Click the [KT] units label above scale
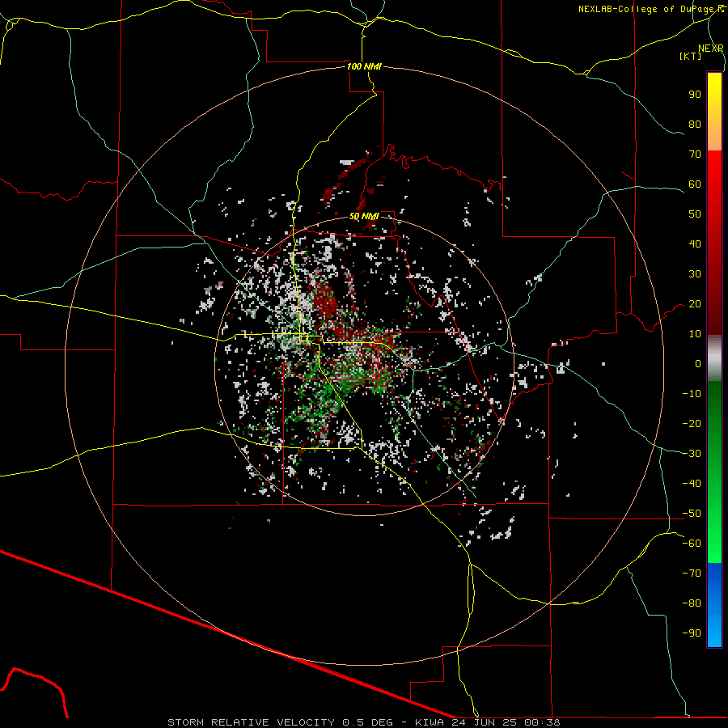This screenshot has width=728, height=728. click(691, 56)
